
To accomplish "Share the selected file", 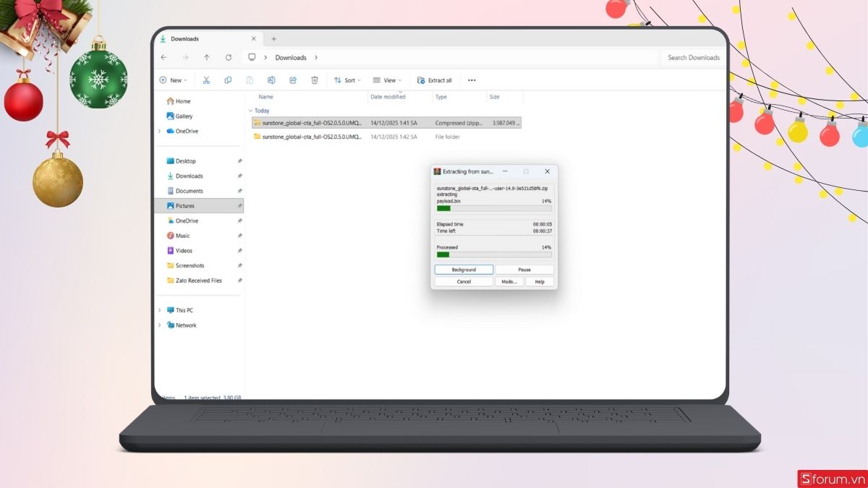I will click(x=293, y=80).
